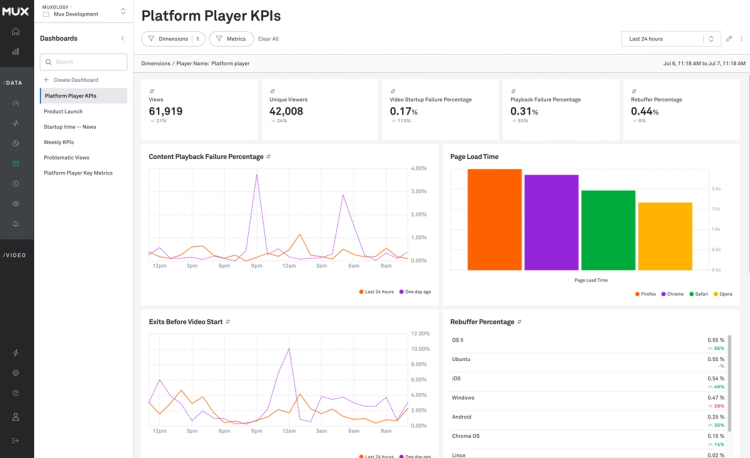Open the Home icon in sidebar
750x458 pixels.
[x=16, y=32]
